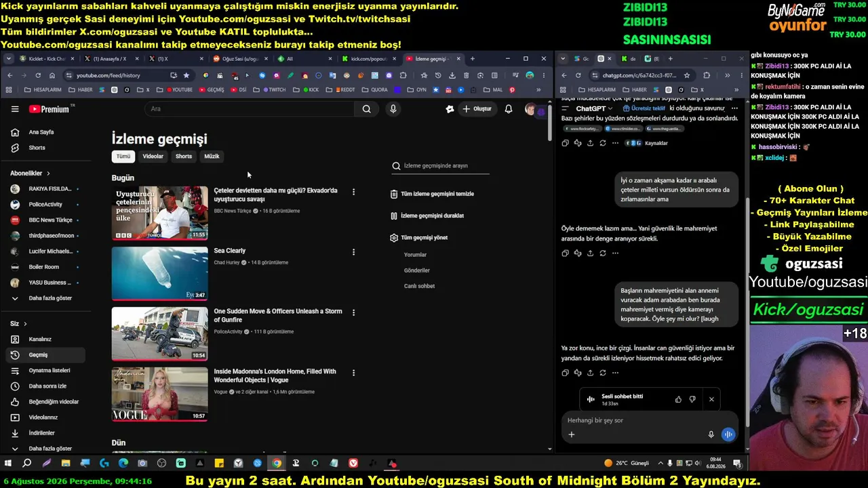Click the YouTube Premium logo
Viewport: 868px width, 488px height.
pyautogui.click(x=50, y=109)
